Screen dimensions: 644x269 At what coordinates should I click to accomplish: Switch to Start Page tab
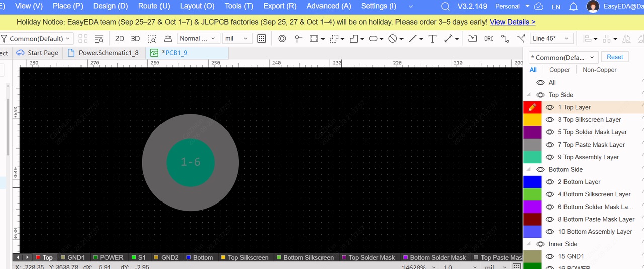pyautogui.click(x=37, y=53)
